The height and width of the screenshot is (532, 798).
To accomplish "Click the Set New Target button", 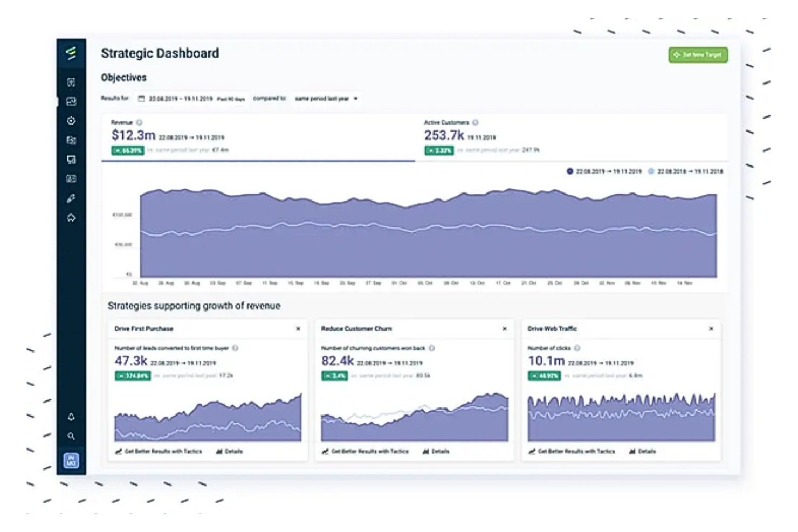I will (697, 56).
